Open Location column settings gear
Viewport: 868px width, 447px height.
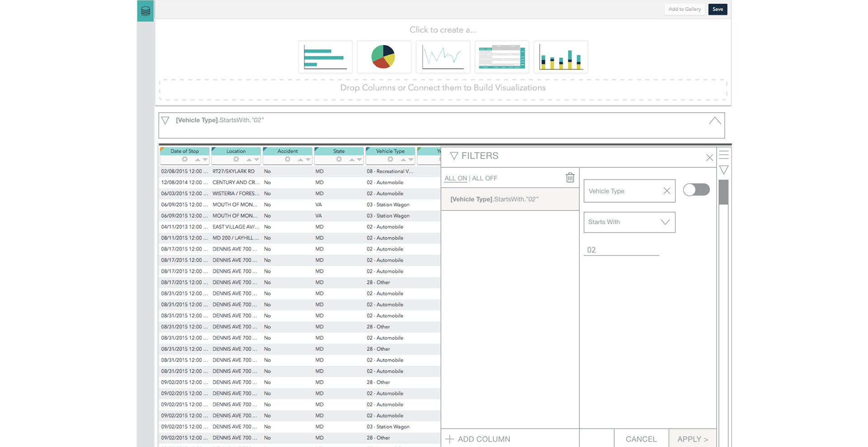pyautogui.click(x=236, y=159)
